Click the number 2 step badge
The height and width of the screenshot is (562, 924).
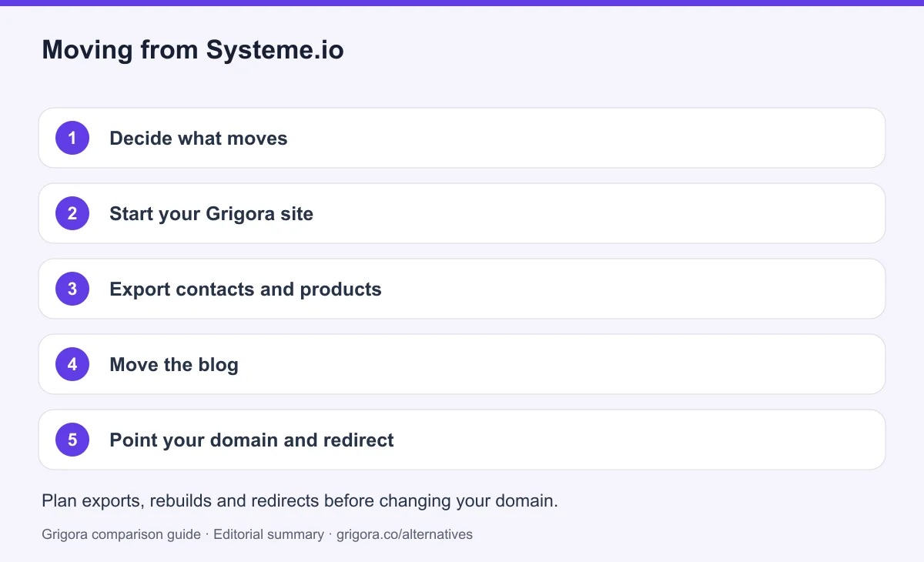[x=72, y=213]
